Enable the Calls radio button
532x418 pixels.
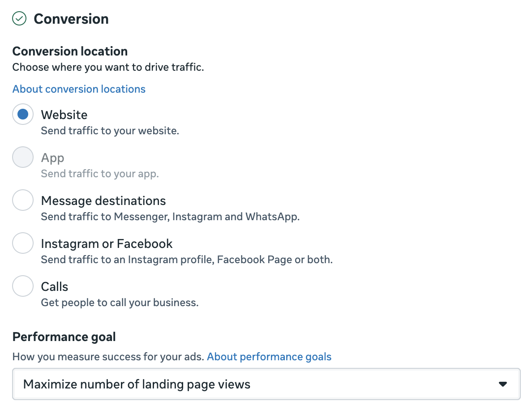click(23, 286)
